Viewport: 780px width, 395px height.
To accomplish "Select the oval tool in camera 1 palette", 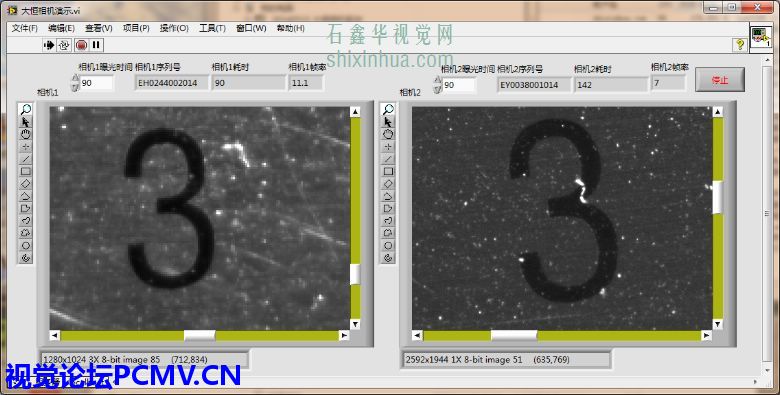I will coord(25,246).
